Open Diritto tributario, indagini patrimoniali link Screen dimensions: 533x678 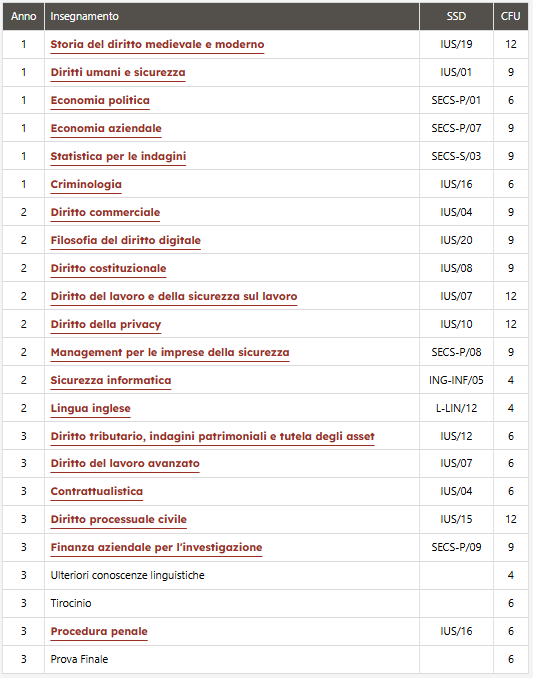(213, 437)
